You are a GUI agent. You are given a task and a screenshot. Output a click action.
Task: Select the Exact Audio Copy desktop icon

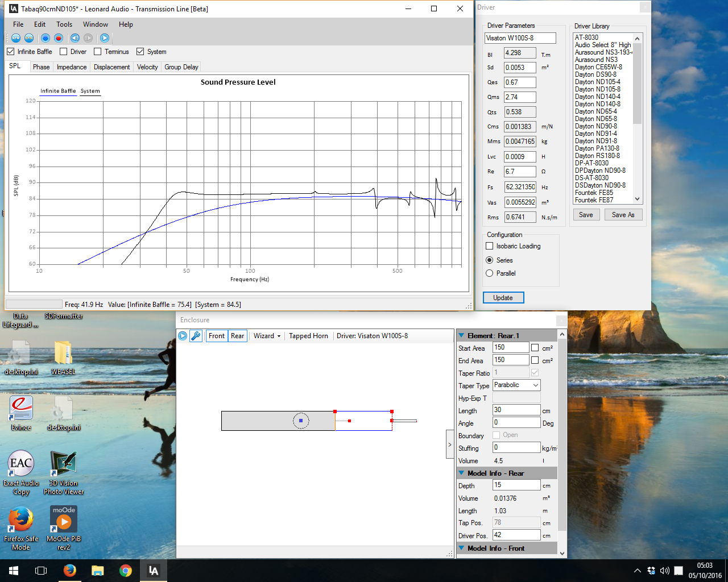pos(21,473)
